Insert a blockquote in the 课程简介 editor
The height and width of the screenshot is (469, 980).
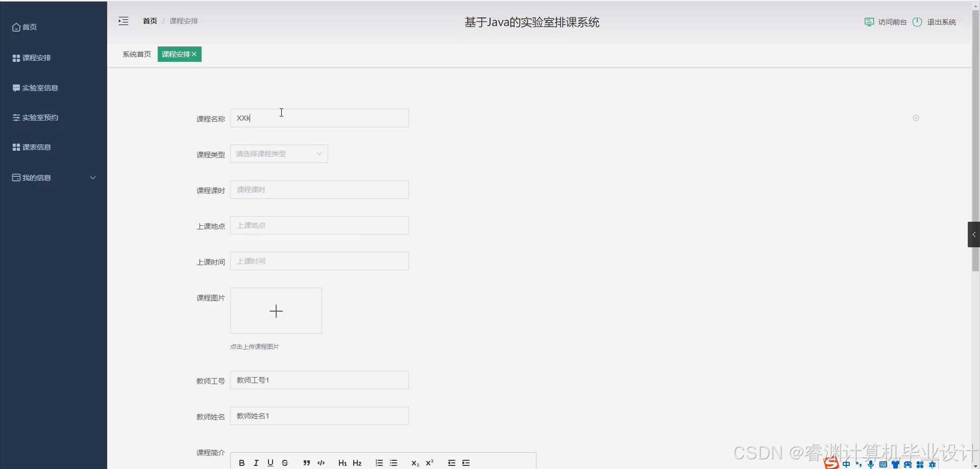point(306,463)
